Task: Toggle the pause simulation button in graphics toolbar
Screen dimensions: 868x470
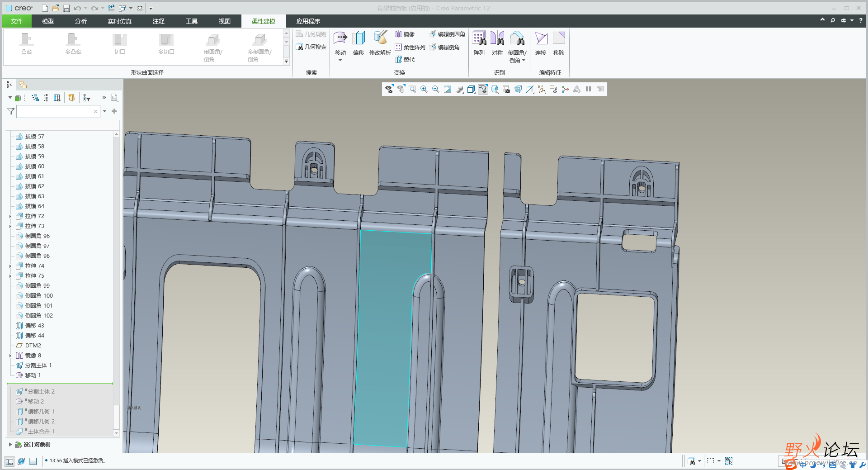Action: 588,89
